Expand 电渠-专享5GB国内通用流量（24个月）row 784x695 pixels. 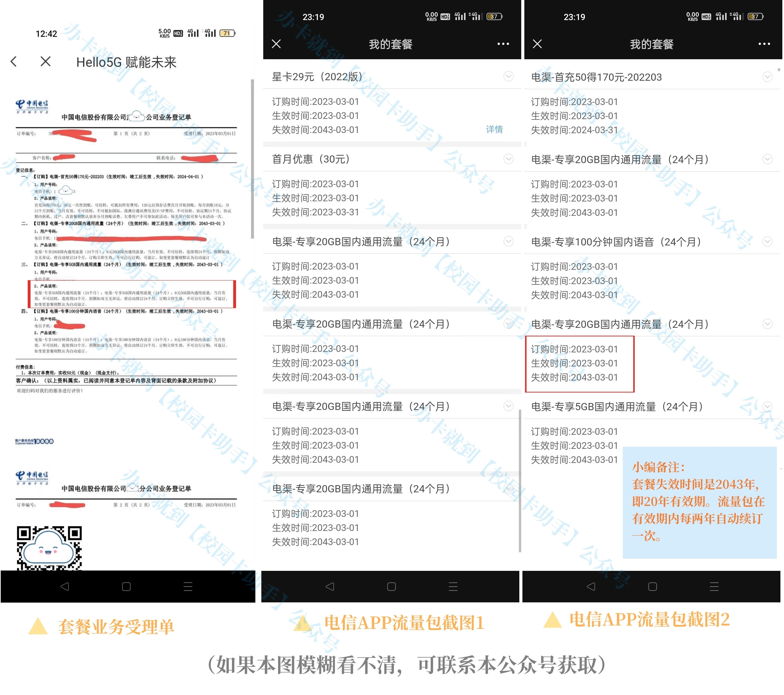tap(767, 406)
